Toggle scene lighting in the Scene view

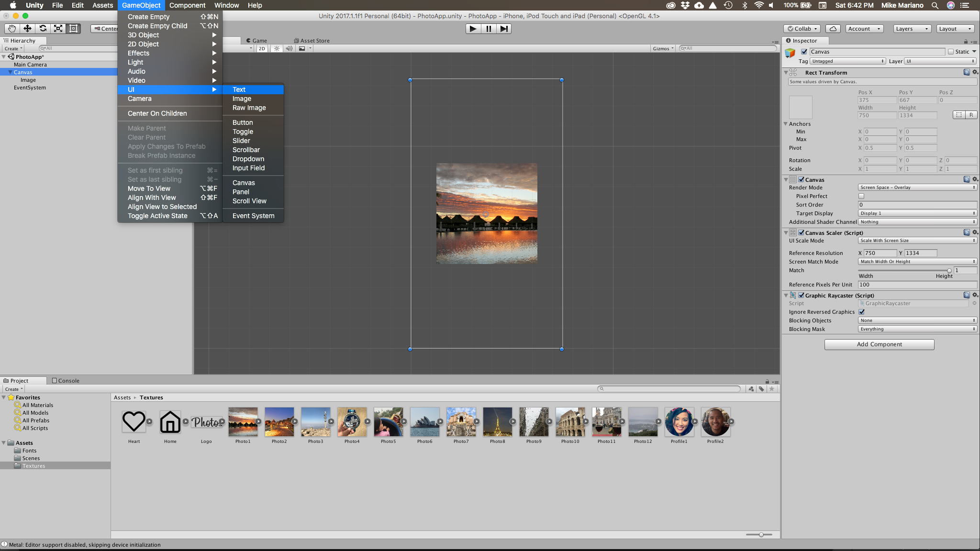pyautogui.click(x=277, y=48)
